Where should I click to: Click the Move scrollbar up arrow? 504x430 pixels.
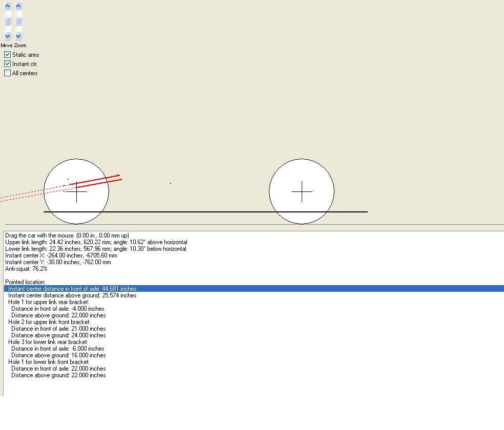pos(8,6)
